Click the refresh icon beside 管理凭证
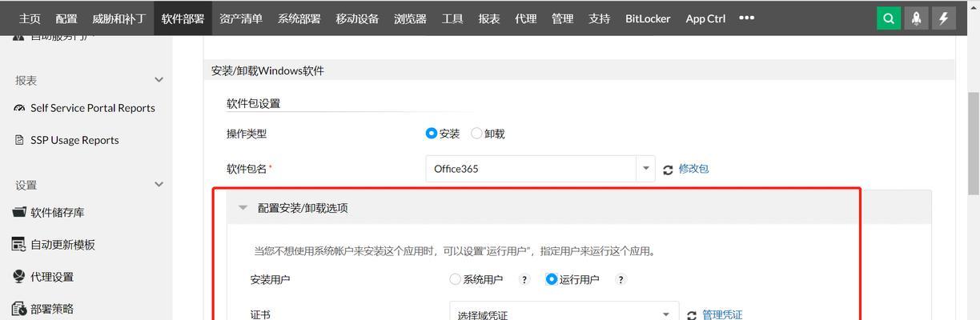This screenshot has width=980, height=320. pos(692,316)
